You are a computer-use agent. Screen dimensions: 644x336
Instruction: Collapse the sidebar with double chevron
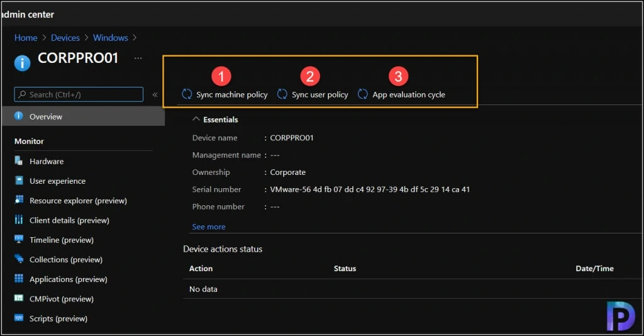pos(155,94)
